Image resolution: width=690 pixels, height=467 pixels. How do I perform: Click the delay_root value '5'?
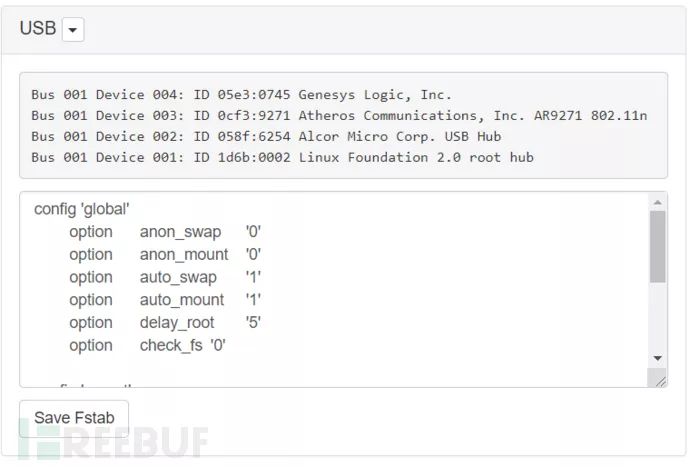pos(253,322)
